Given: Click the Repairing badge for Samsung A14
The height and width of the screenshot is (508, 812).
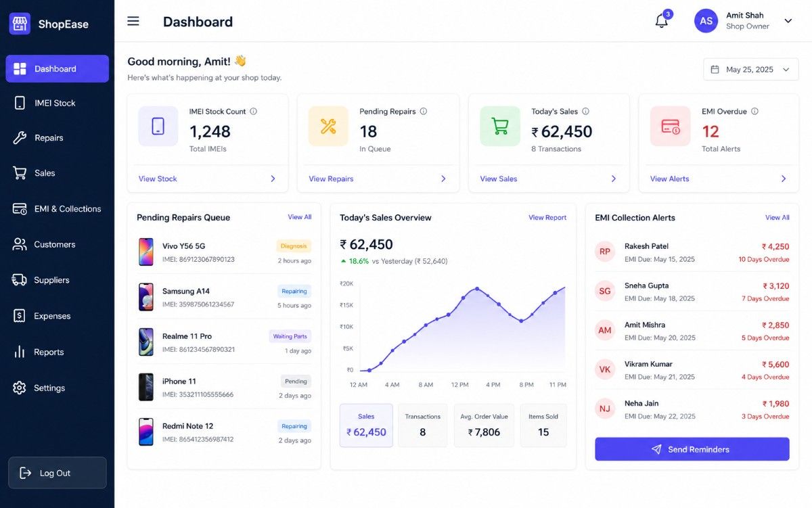Looking at the screenshot, I should [294, 292].
